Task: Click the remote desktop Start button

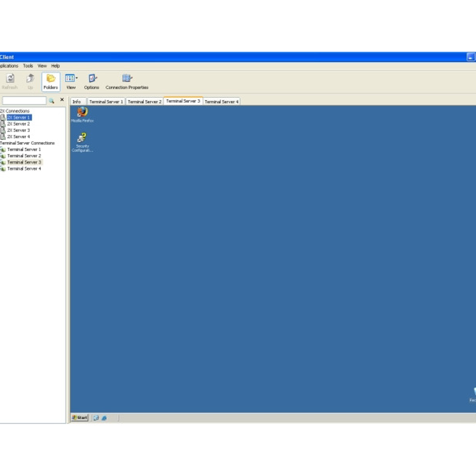Action: (80, 417)
